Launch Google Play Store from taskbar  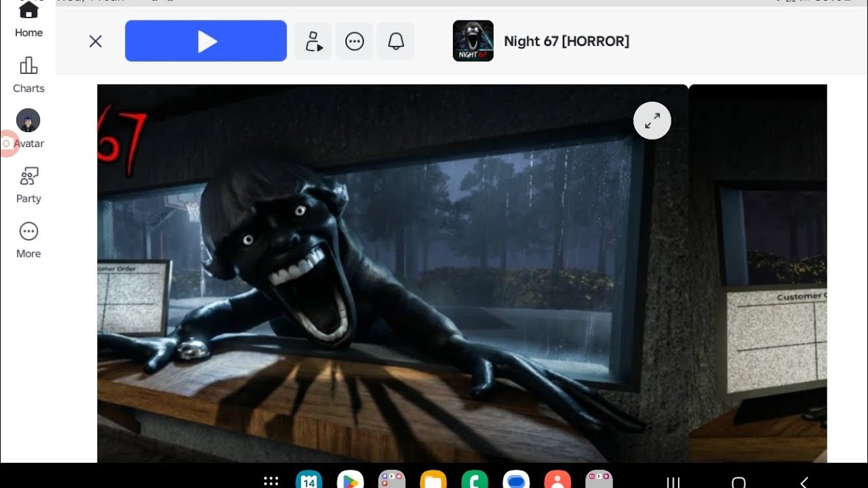coord(351,480)
